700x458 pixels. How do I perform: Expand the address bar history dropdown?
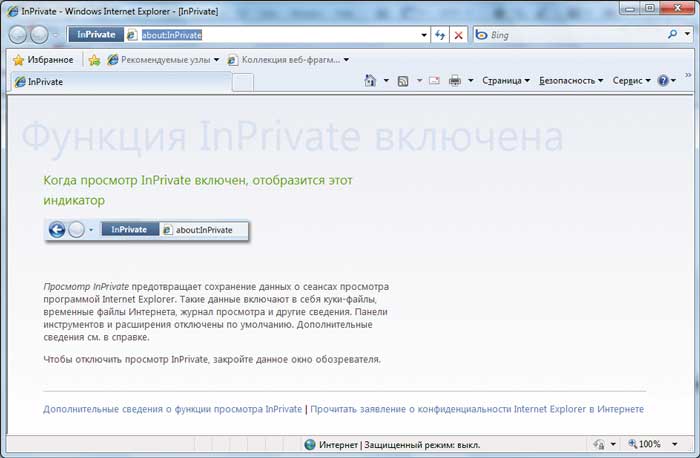(424, 35)
